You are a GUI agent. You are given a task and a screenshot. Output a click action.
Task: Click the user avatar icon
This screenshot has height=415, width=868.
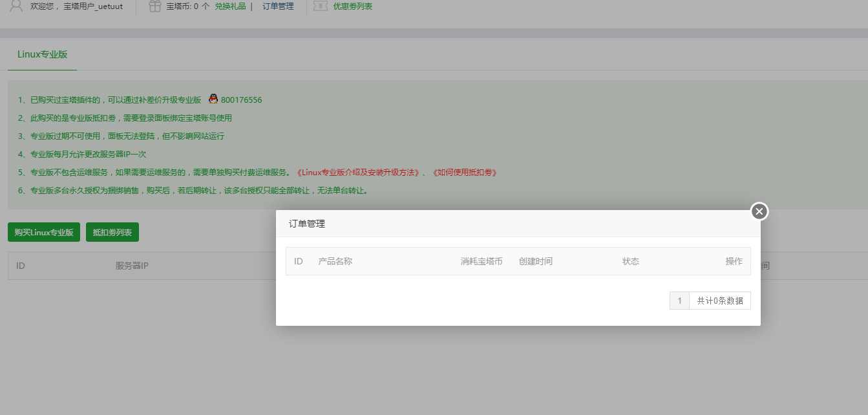point(17,6)
